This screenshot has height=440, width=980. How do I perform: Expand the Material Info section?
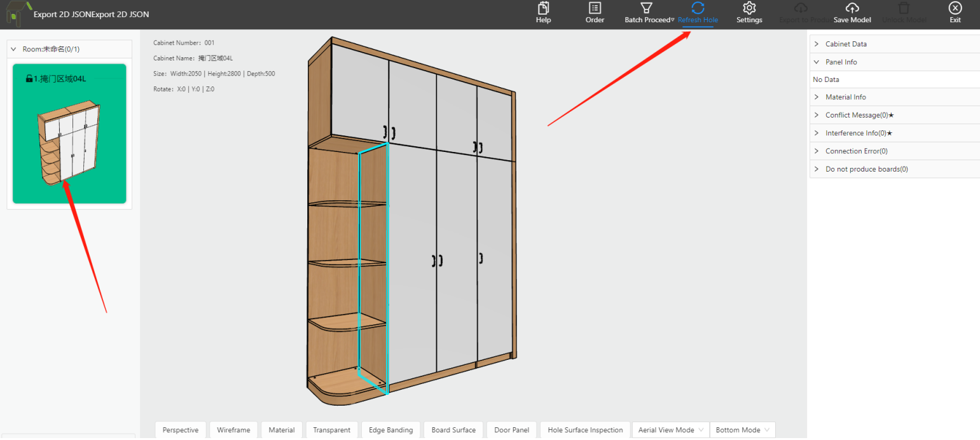click(x=845, y=97)
